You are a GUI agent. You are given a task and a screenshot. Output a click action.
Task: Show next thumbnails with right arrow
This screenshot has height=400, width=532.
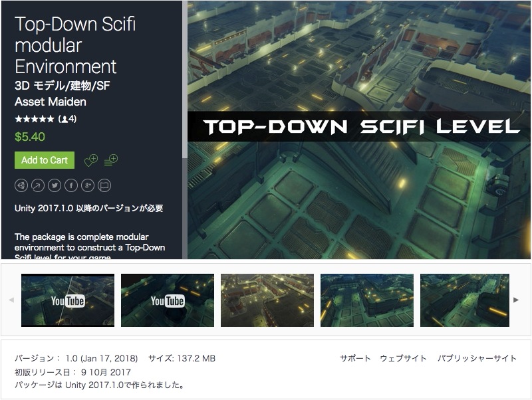516,300
